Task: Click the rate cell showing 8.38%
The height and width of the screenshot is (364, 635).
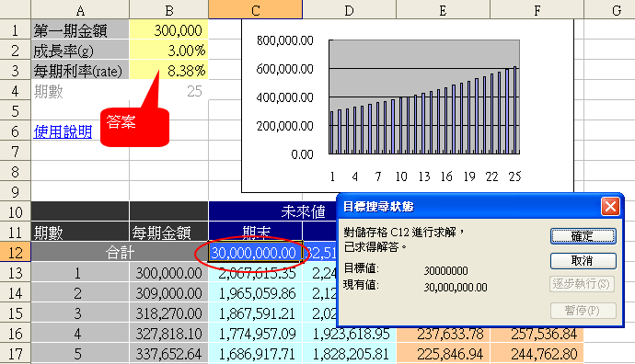Action: 169,71
